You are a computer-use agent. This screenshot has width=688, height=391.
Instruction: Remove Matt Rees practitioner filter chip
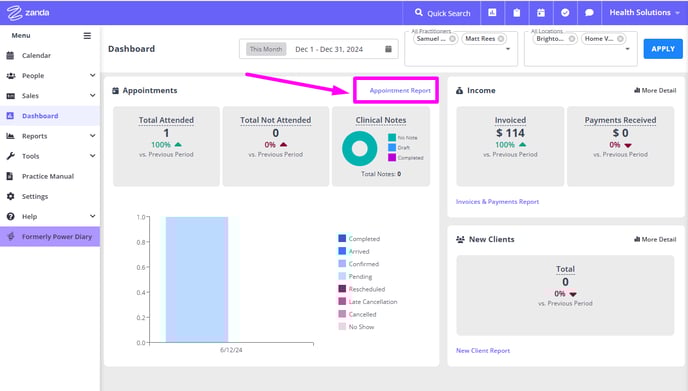[501, 39]
